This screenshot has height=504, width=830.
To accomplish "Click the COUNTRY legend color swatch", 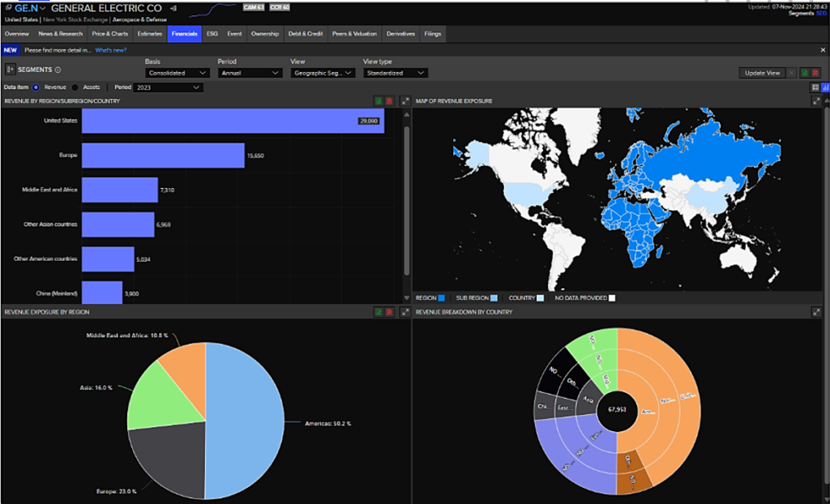I will [x=540, y=298].
